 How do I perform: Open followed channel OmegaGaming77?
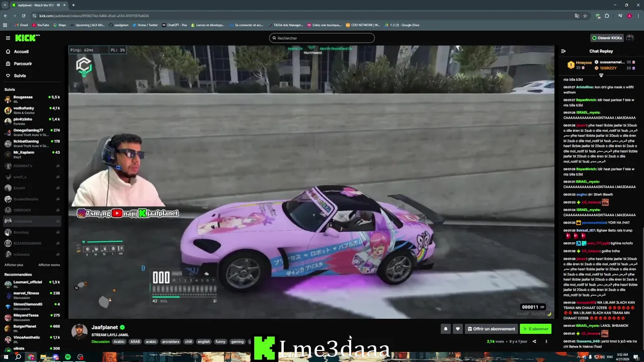31,132
